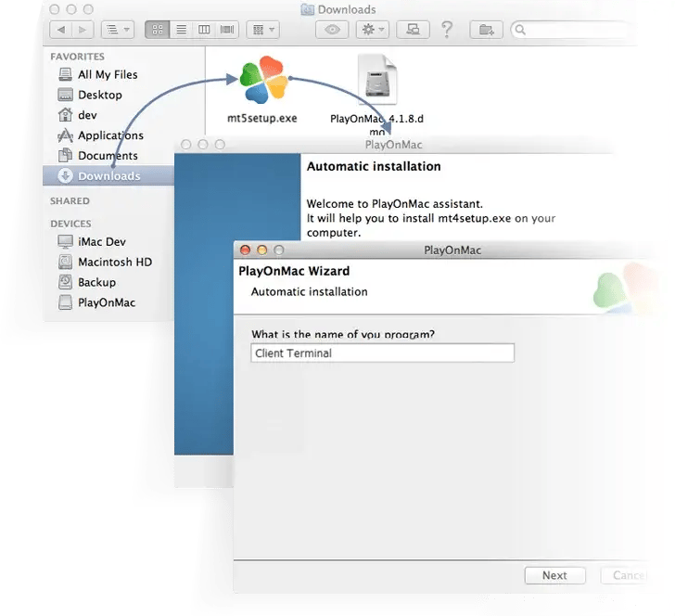
Task: Click Cancel in PlayOnMac Wizard
Action: tap(624, 575)
